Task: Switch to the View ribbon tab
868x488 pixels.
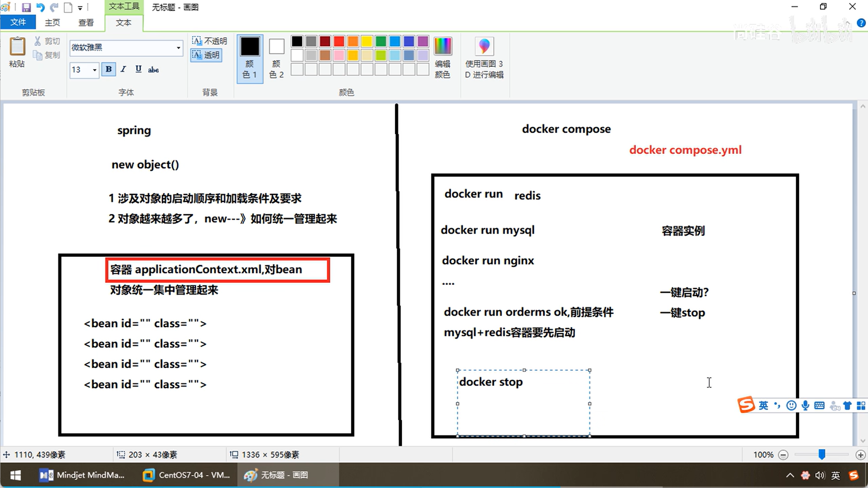Action: pyautogui.click(x=86, y=22)
